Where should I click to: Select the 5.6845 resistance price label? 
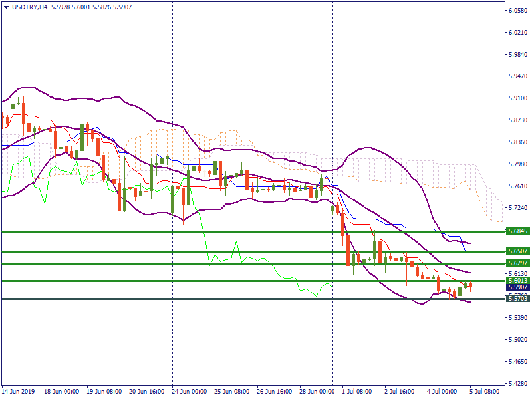tap(517, 231)
